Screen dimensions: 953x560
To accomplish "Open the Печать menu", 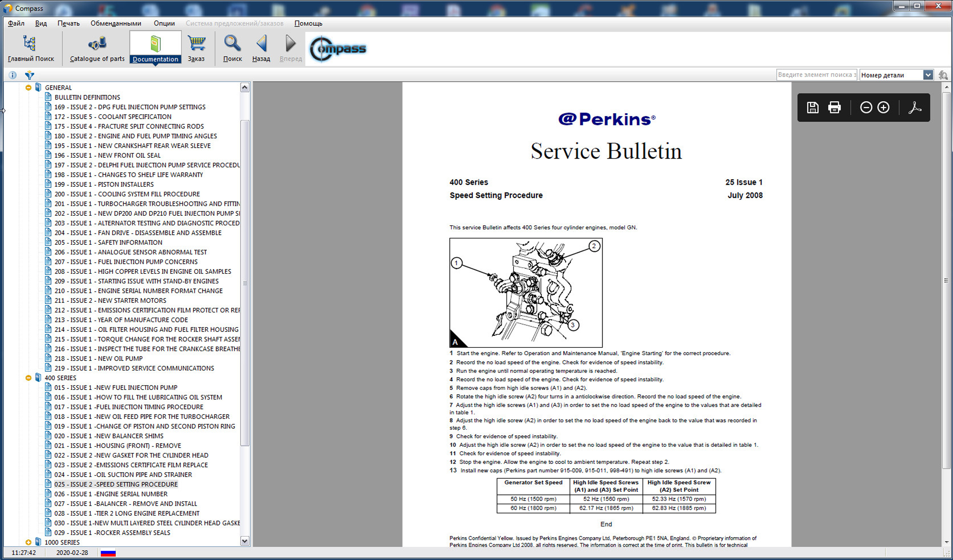I will point(68,23).
